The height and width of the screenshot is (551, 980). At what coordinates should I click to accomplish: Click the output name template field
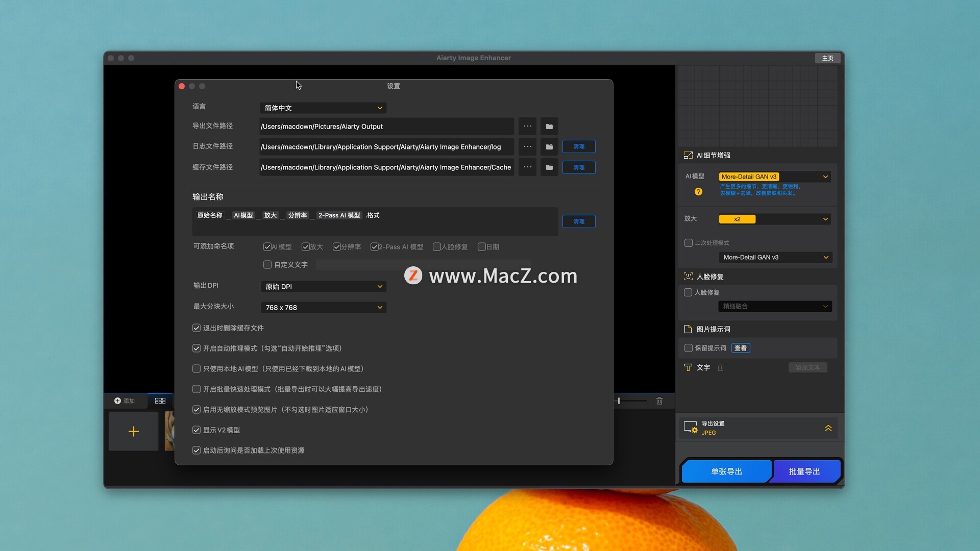pyautogui.click(x=375, y=221)
